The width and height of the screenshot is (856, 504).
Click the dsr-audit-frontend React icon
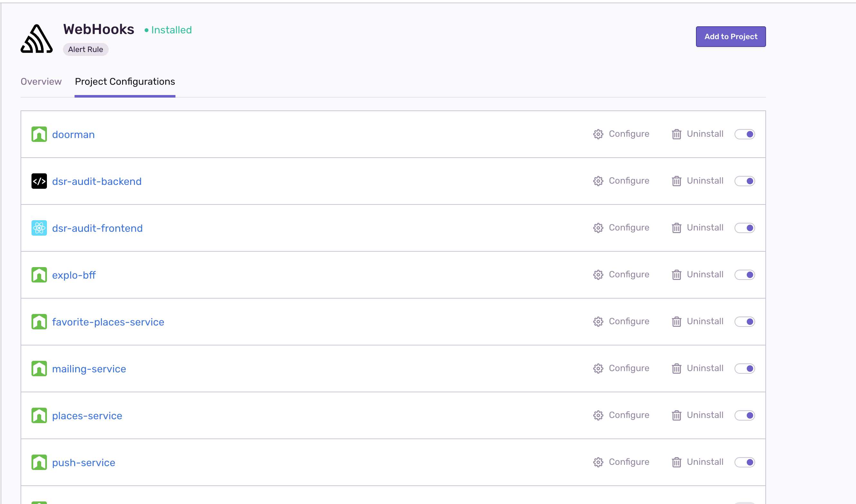coord(39,228)
